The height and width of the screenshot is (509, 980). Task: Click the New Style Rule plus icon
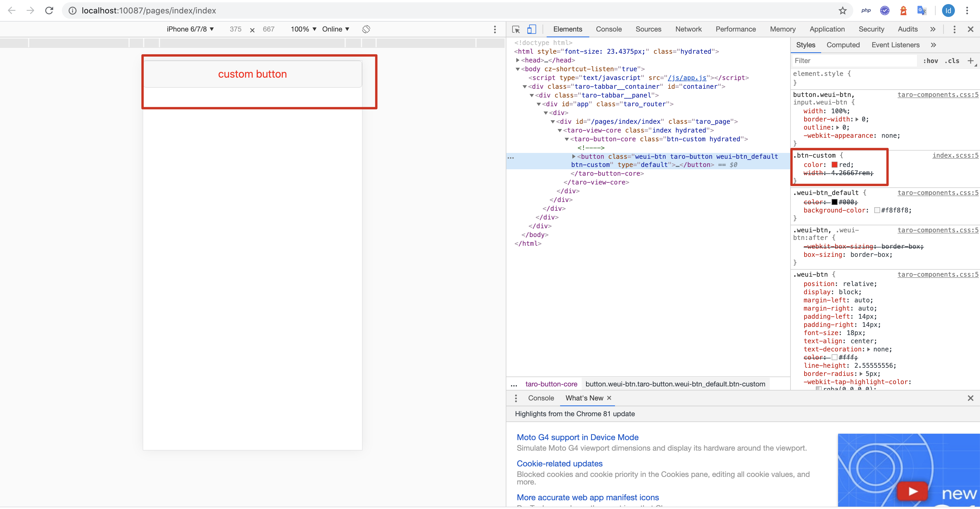pos(970,61)
